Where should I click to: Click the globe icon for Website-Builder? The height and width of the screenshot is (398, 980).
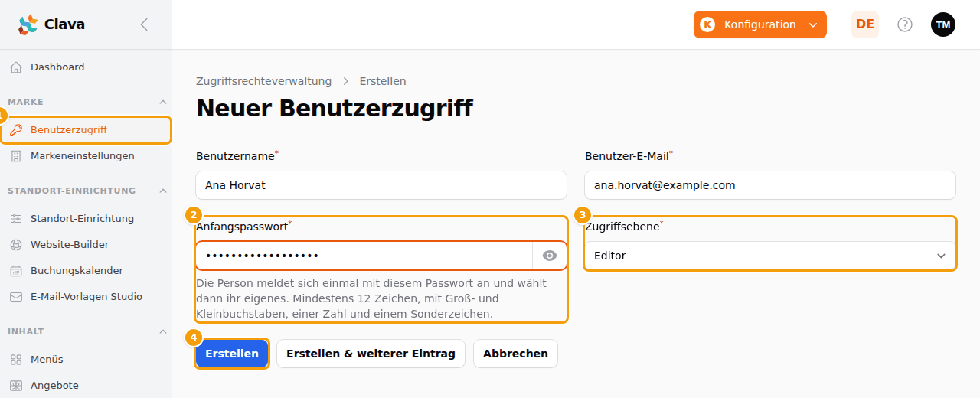16,245
